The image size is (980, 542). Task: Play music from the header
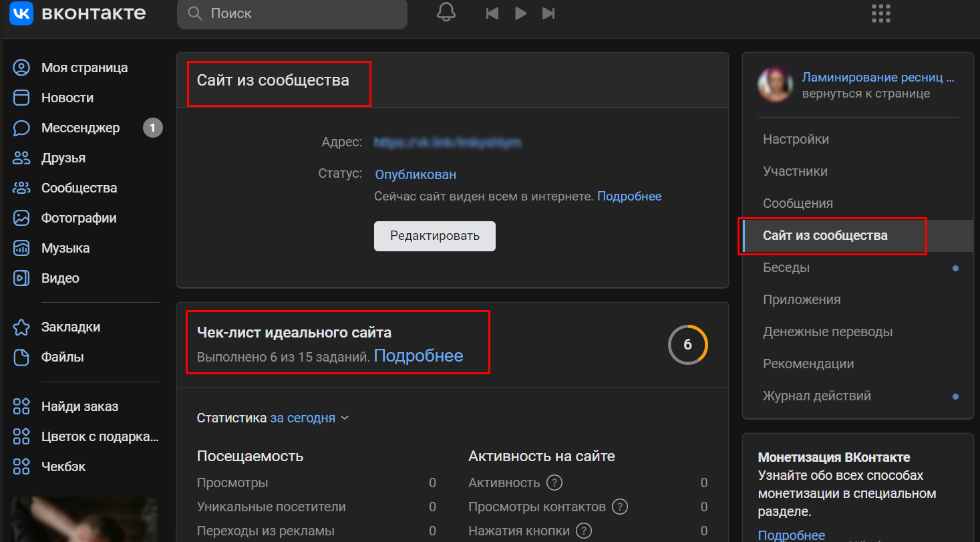tap(521, 13)
